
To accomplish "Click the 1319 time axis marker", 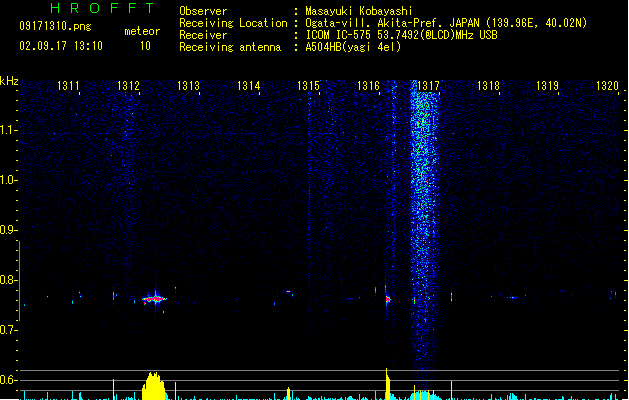I will (x=548, y=86).
